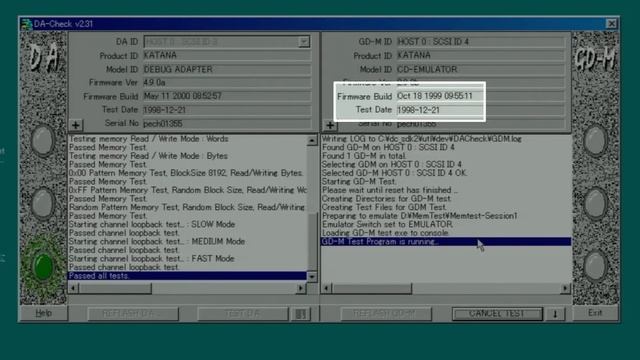
Task: Click the bottom gray indicator light on GD-M side
Action: [x=596, y=266]
